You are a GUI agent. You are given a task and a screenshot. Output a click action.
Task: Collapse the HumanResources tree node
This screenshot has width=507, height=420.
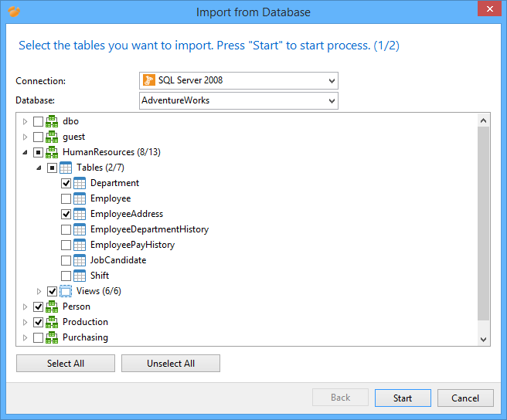point(25,152)
